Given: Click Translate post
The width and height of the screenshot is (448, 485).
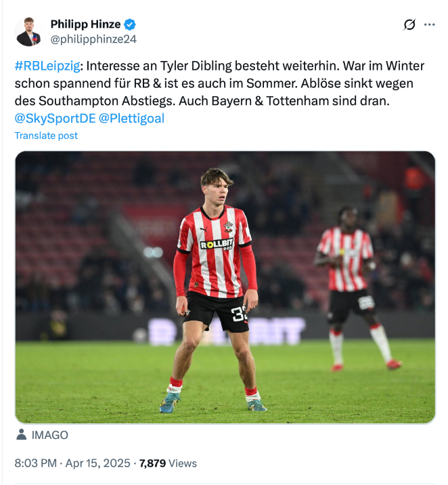Looking at the screenshot, I should 46,135.
